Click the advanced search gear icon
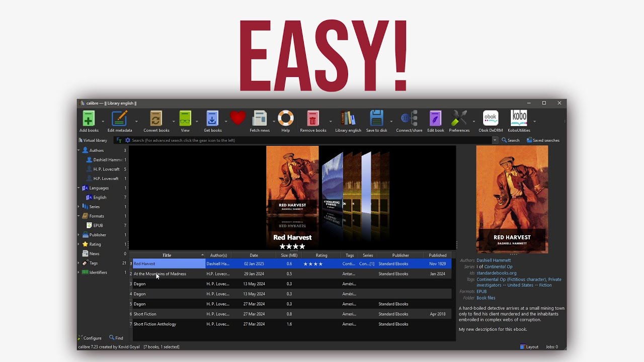Screen dimensions: 644x362 (x=128, y=140)
